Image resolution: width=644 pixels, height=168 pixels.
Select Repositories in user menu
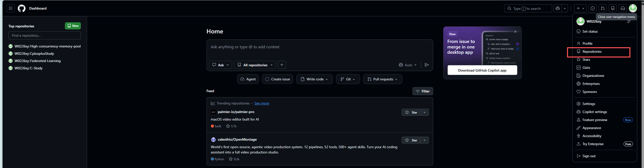coord(604,51)
